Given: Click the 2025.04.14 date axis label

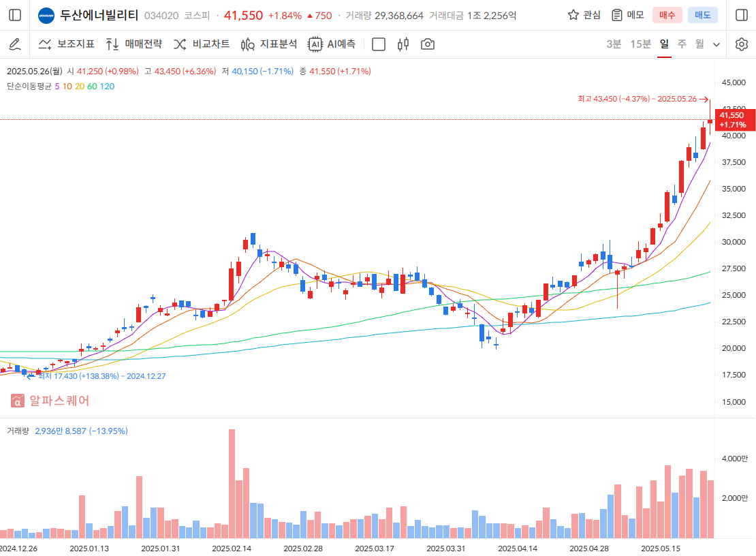Looking at the screenshot, I should coord(518,549).
